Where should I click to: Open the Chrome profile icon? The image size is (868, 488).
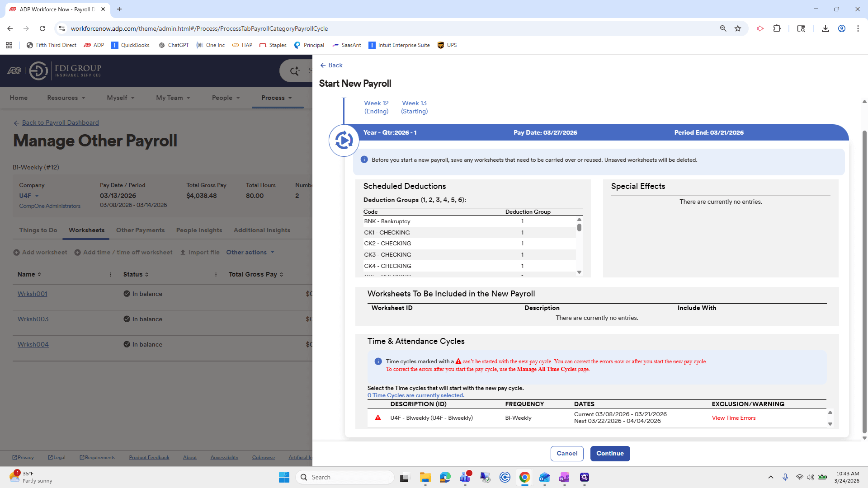pyautogui.click(x=841, y=28)
